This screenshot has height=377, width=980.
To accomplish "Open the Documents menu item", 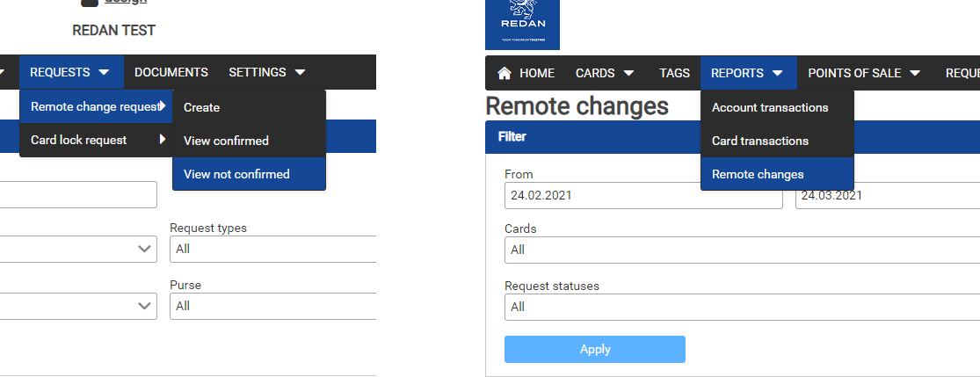I will click(171, 72).
